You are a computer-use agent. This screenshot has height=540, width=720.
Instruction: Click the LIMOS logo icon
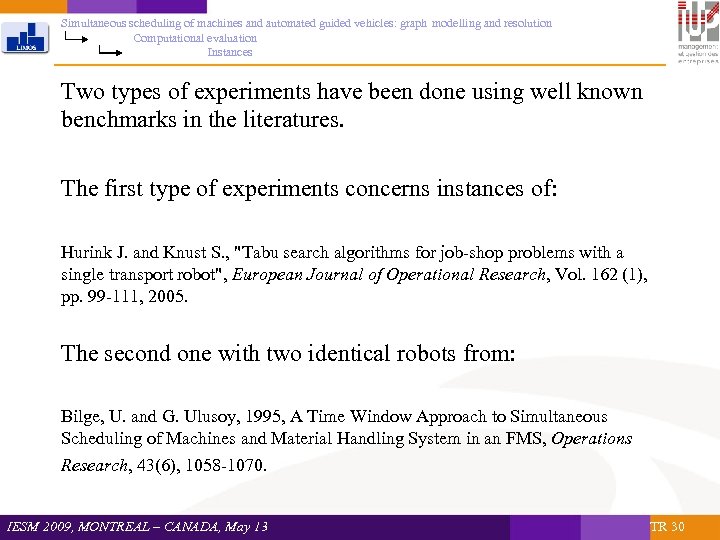[x=25, y=38]
